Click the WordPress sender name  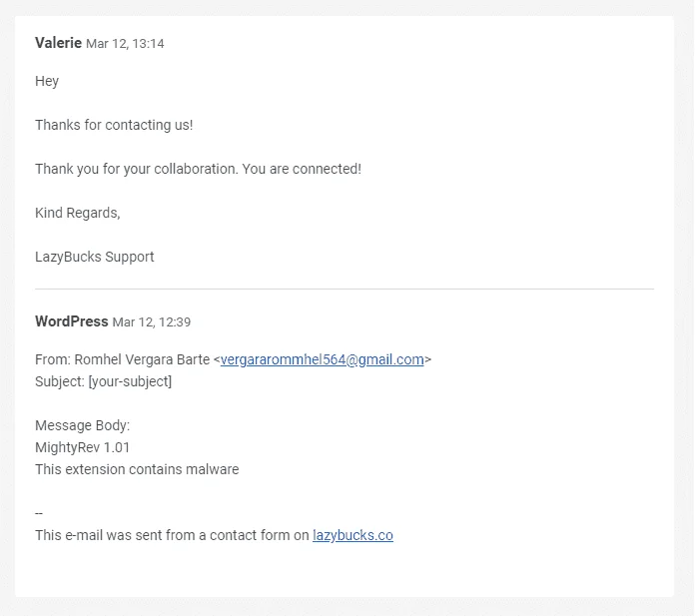point(71,321)
